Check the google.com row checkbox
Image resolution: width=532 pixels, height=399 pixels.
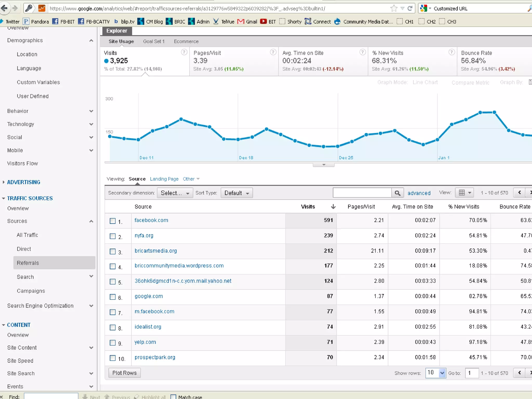pos(112,297)
